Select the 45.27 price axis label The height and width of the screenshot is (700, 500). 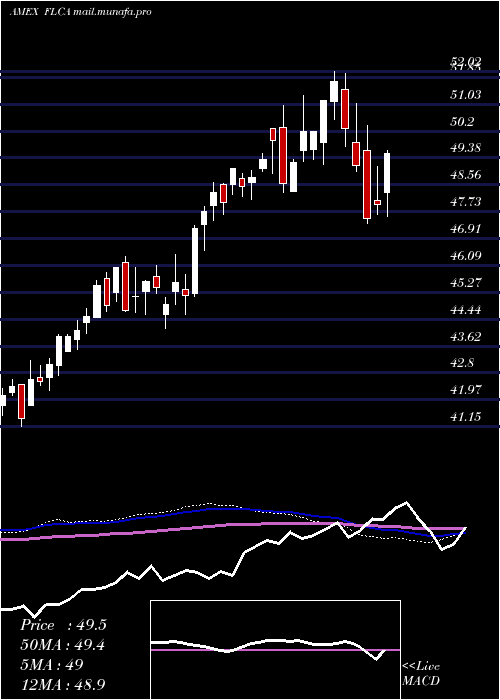pos(466,283)
